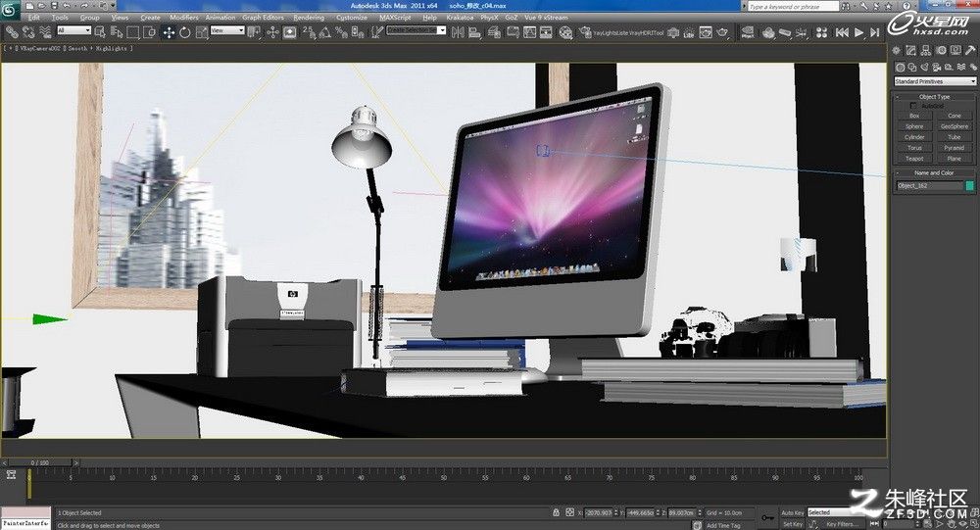Switch to the Utilities hammer tab
980x530 pixels.
[x=970, y=50]
